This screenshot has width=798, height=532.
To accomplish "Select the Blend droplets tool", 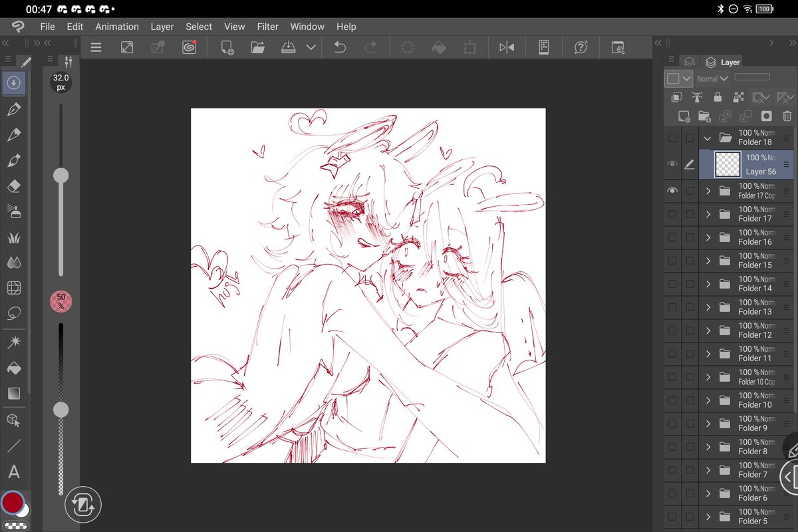I will pos(13,263).
